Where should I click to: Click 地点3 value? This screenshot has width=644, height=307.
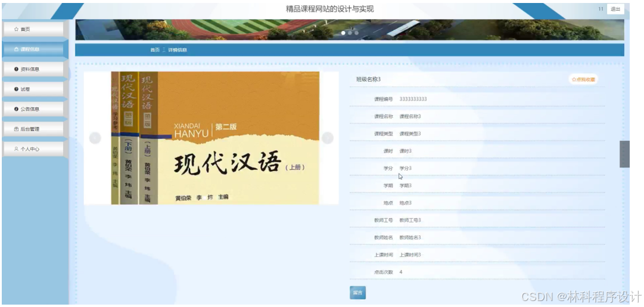pyautogui.click(x=406, y=203)
